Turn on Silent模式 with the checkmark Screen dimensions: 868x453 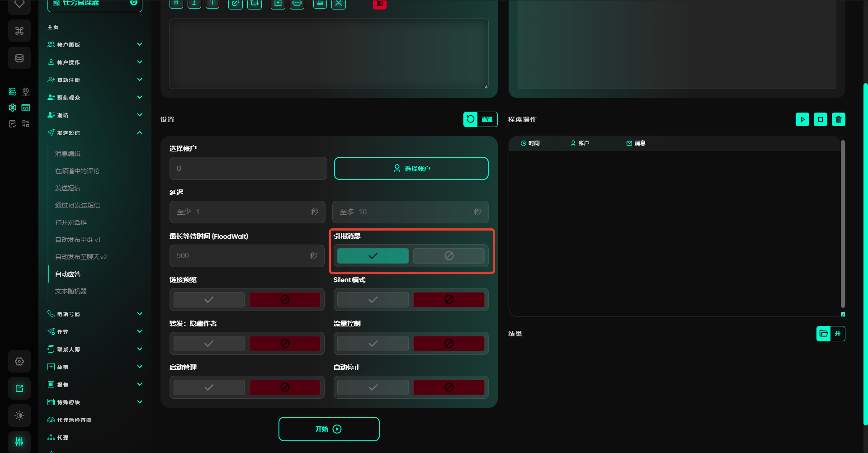click(x=373, y=300)
